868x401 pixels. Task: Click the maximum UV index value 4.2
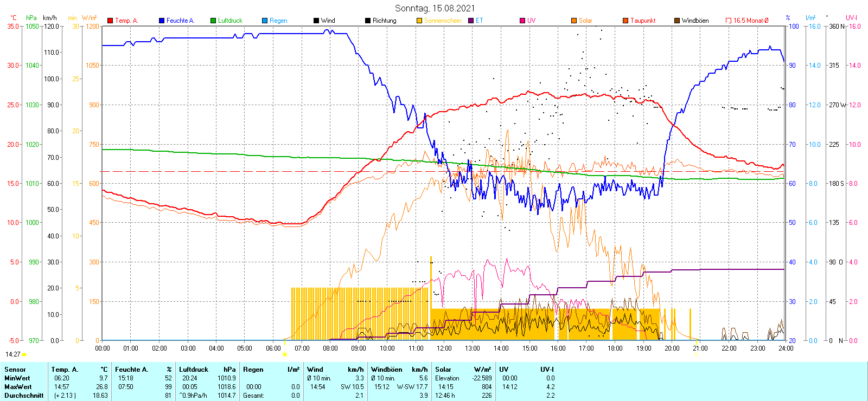pyautogui.click(x=551, y=387)
